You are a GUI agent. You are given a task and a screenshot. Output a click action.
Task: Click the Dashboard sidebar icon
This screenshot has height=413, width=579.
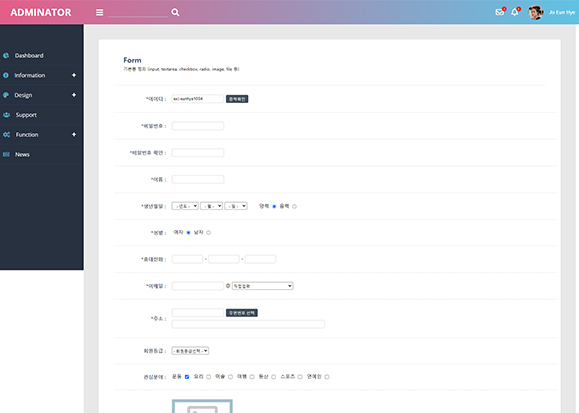(6, 55)
